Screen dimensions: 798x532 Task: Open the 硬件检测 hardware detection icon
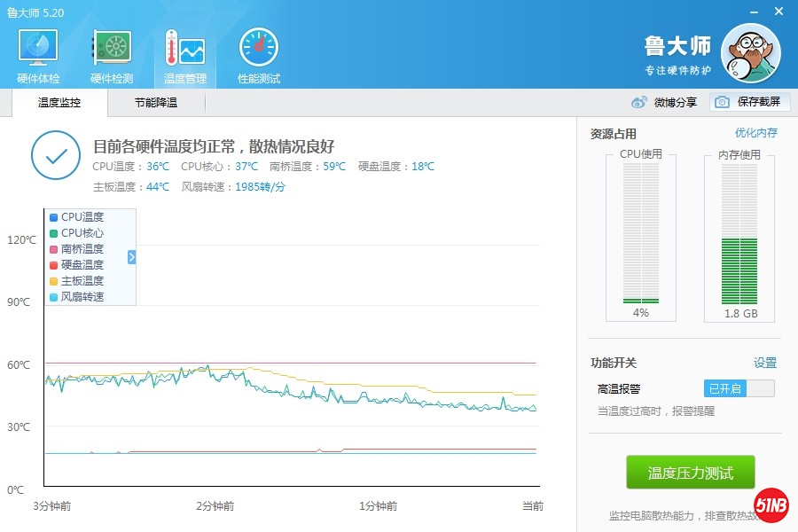click(x=112, y=51)
